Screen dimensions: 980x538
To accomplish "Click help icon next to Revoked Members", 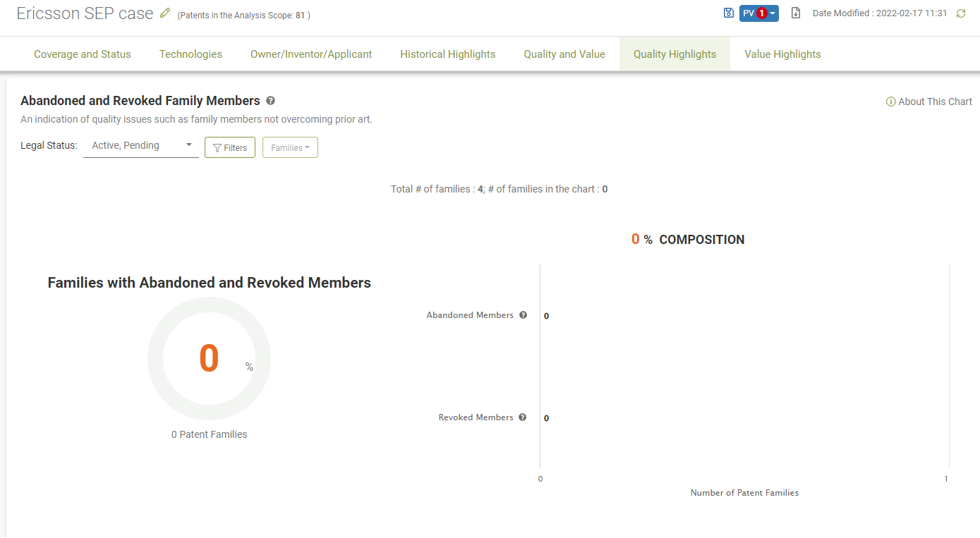I will pos(522,417).
